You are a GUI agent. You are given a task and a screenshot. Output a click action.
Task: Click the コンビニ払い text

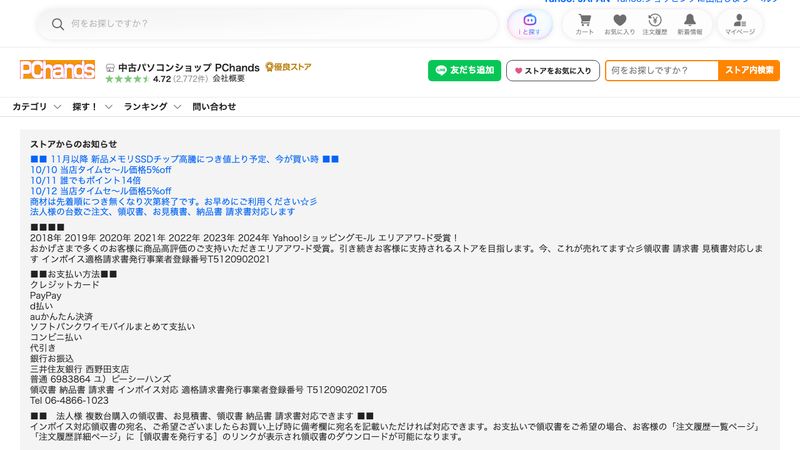[x=56, y=337]
